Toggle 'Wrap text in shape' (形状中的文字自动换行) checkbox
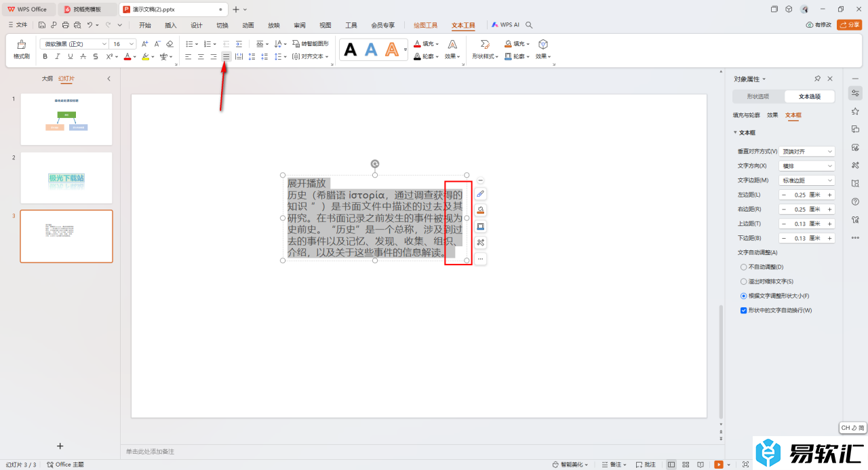Viewport: 868px width, 470px height. pyautogui.click(x=744, y=310)
